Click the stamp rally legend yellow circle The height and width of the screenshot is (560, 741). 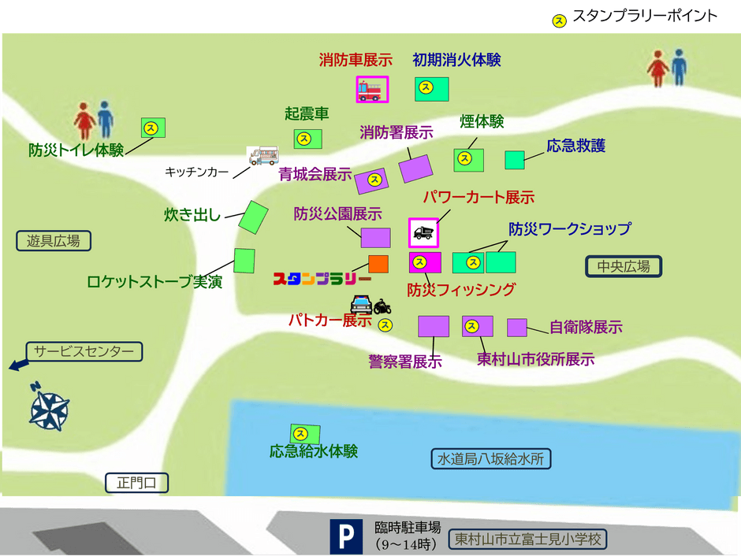pyautogui.click(x=560, y=20)
